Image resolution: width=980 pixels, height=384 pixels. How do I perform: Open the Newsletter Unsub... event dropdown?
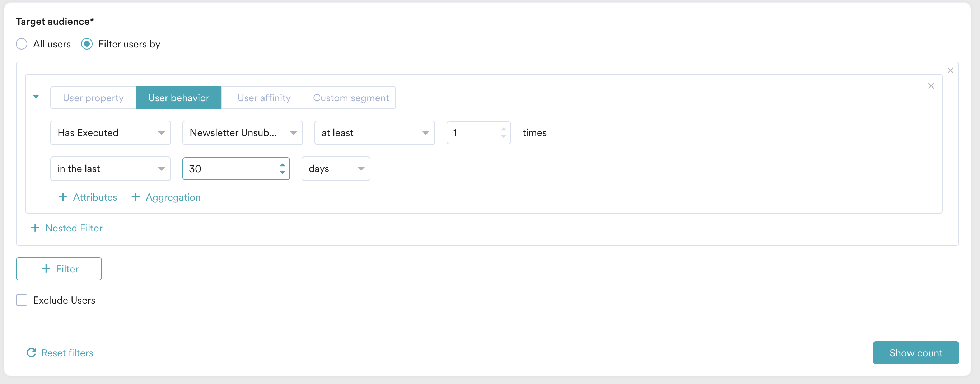242,133
